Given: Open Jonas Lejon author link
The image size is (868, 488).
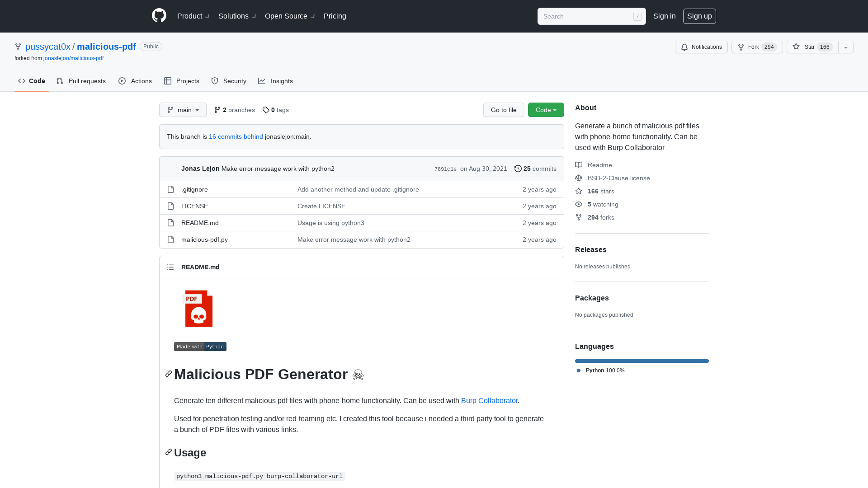Looking at the screenshot, I should [x=200, y=169].
